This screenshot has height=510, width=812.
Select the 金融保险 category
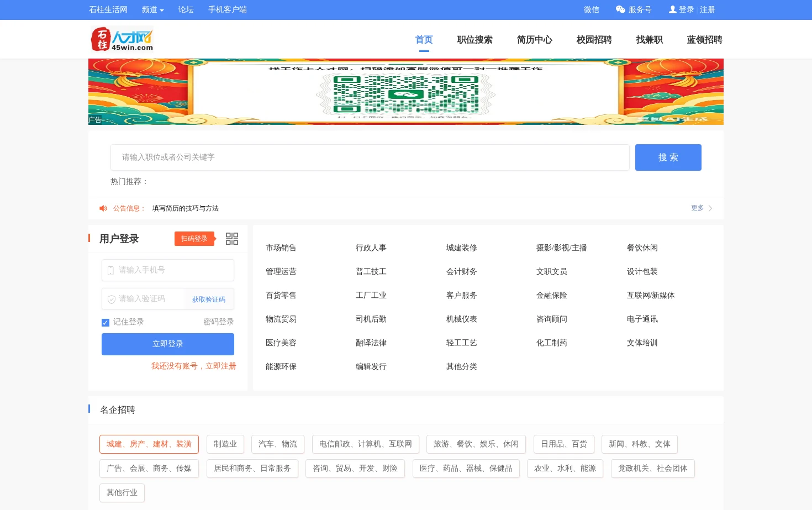tap(552, 295)
